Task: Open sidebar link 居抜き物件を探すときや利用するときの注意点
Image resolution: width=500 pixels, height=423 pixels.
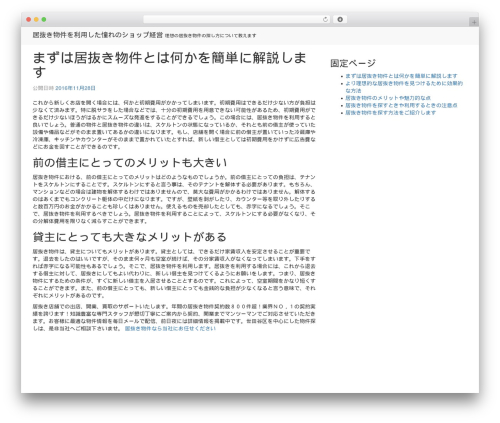Action: 401,105
